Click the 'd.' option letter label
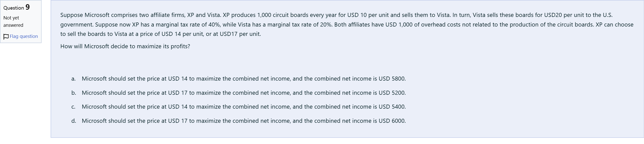 coord(74,121)
